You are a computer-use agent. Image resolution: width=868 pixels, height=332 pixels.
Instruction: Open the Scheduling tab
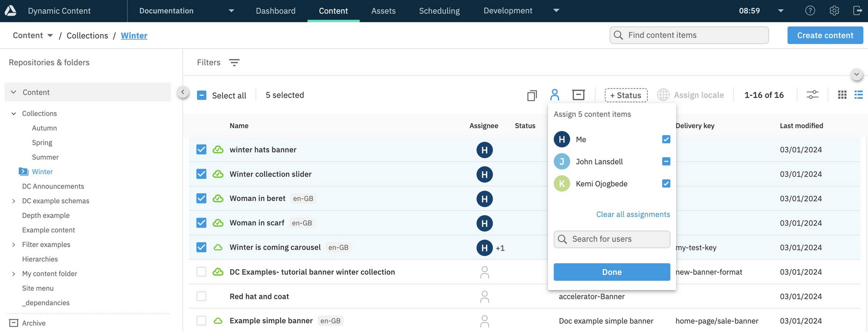click(439, 11)
